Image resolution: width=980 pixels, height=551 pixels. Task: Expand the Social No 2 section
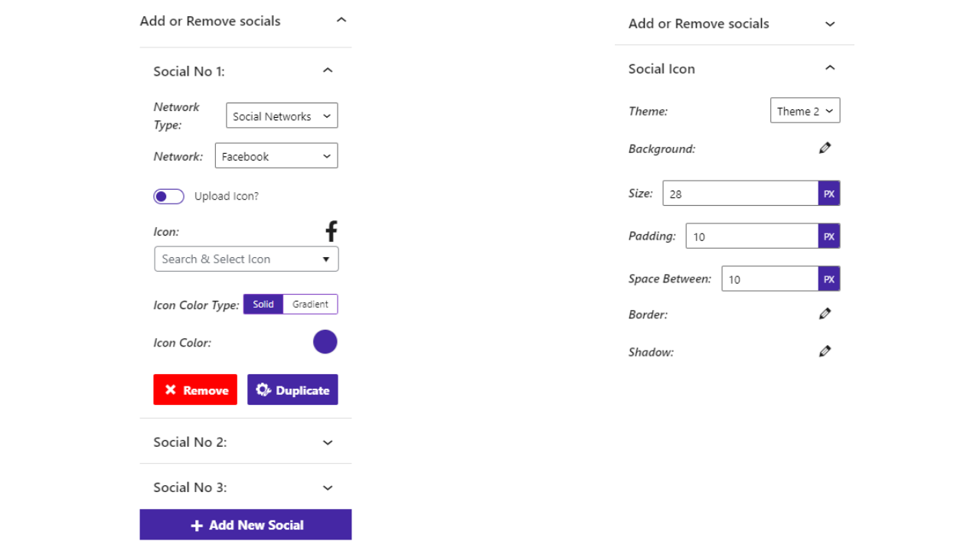[x=246, y=442]
